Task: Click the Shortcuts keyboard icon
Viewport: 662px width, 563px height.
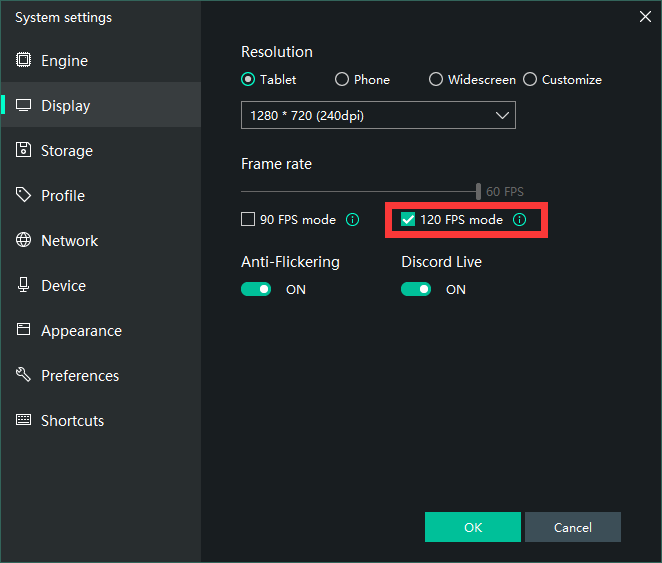Action: (x=23, y=421)
